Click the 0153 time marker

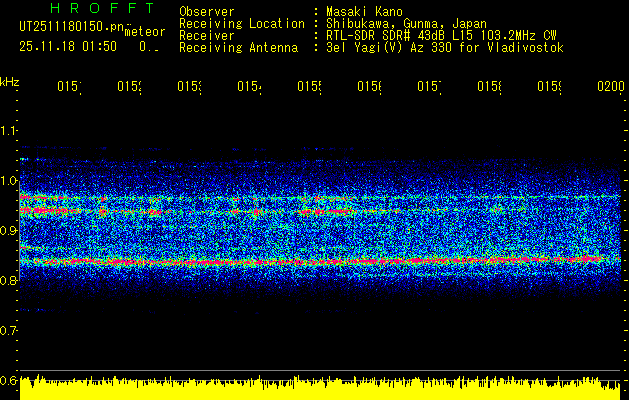tap(189, 87)
